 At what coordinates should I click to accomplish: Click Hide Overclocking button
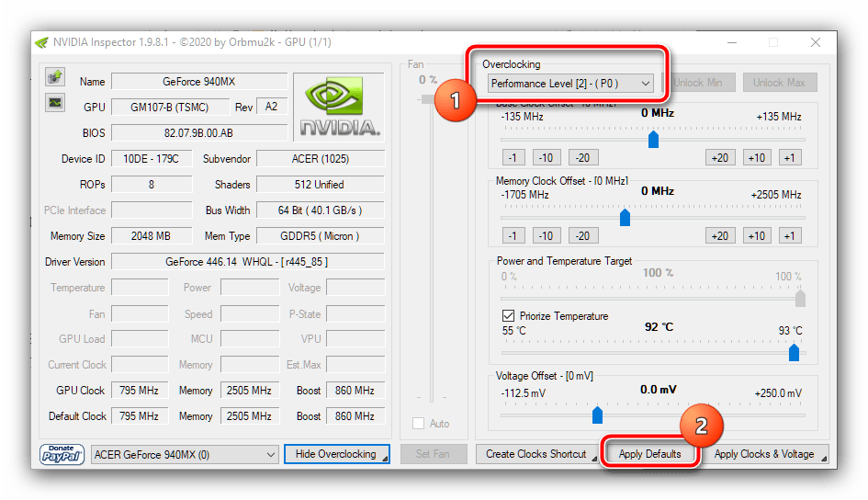[336, 454]
